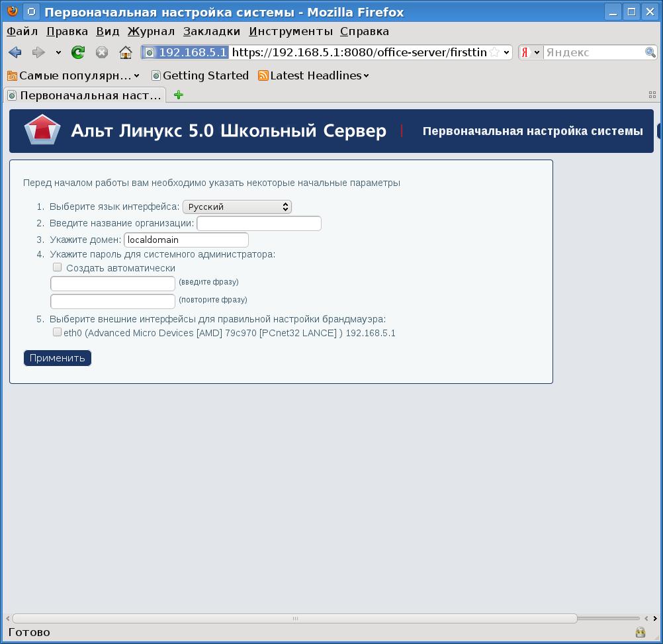Click the Back navigation arrow
Image resolution: width=663 pixels, height=644 pixels.
pyautogui.click(x=15, y=52)
